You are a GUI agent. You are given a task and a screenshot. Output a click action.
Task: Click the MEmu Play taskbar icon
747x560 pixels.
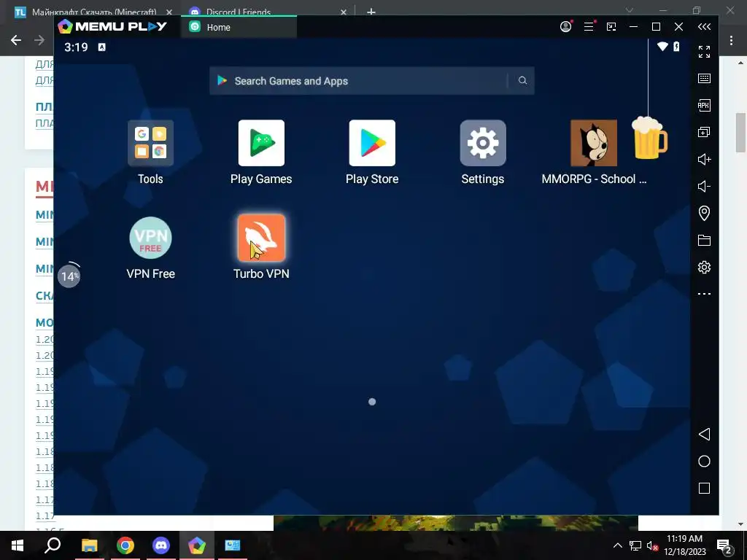pyautogui.click(x=197, y=545)
